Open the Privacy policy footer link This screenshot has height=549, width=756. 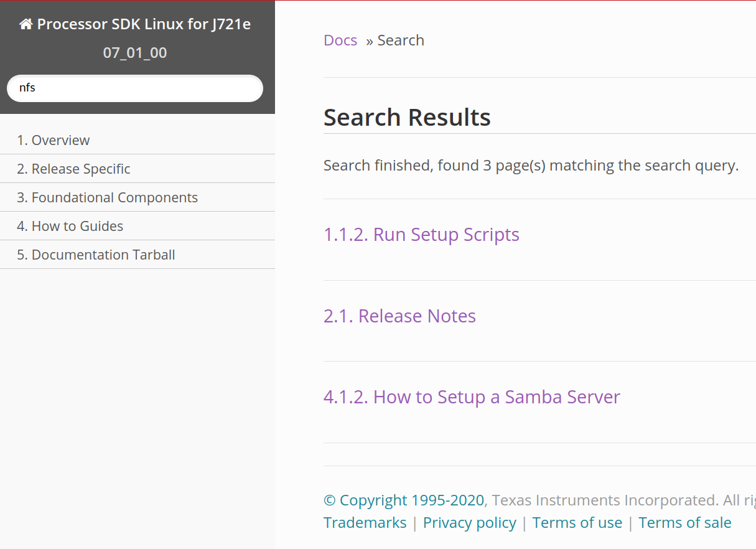tap(470, 523)
